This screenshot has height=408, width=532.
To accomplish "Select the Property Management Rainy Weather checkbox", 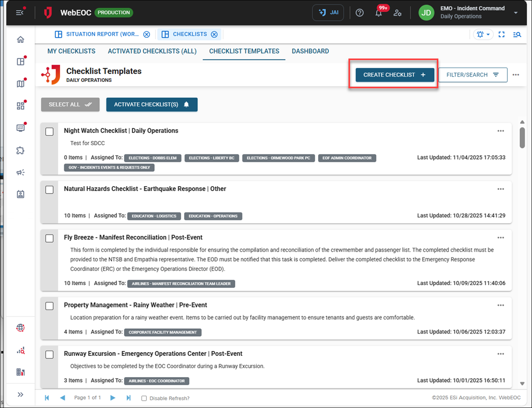I will pyautogui.click(x=49, y=306).
